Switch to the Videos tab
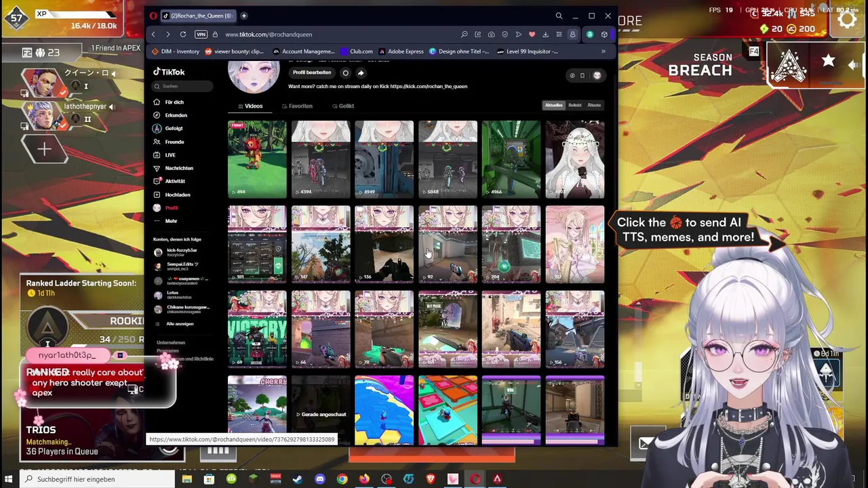Image resolution: width=868 pixels, height=488 pixels. (250, 106)
